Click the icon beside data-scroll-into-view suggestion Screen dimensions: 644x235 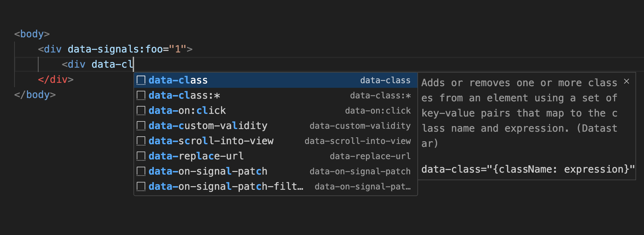click(x=141, y=141)
